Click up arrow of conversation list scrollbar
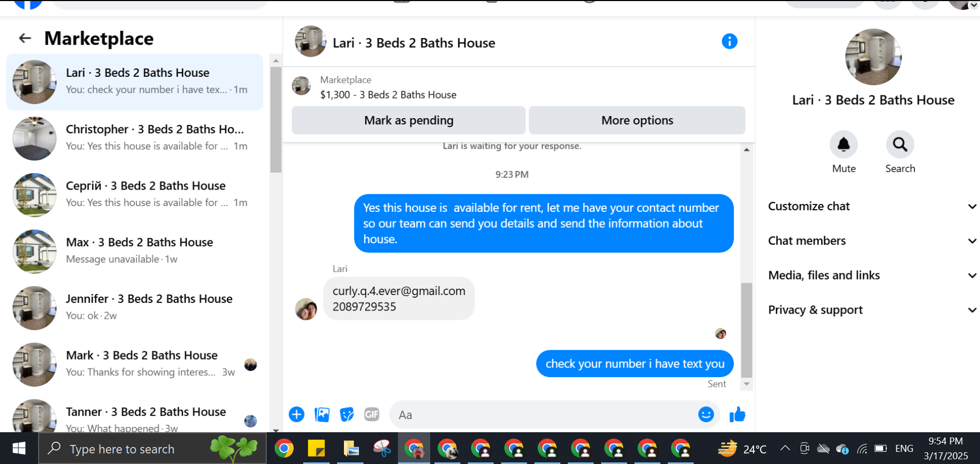 [276, 60]
